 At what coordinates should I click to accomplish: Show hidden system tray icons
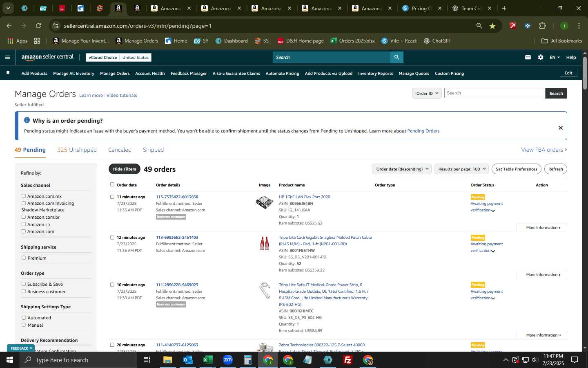click(x=506, y=360)
